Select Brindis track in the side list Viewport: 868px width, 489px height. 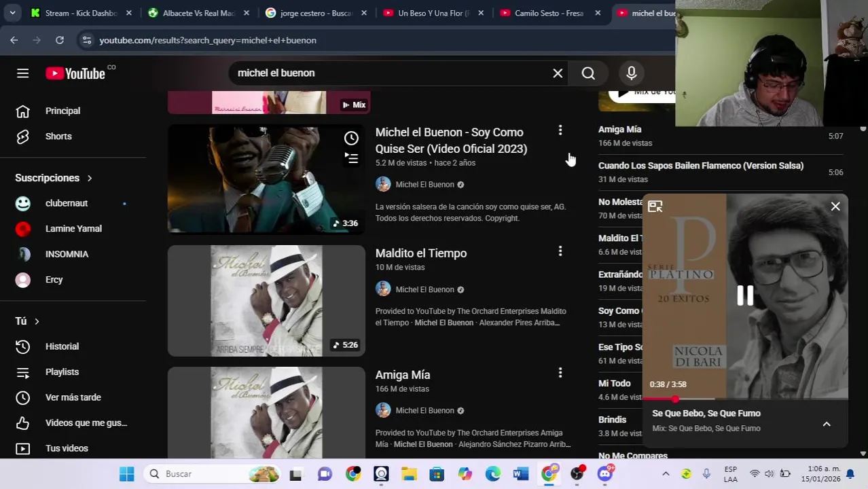tap(612, 420)
